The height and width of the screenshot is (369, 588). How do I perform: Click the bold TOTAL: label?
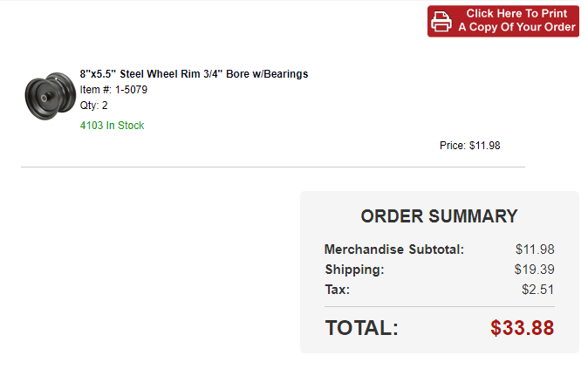(x=361, y=328)
